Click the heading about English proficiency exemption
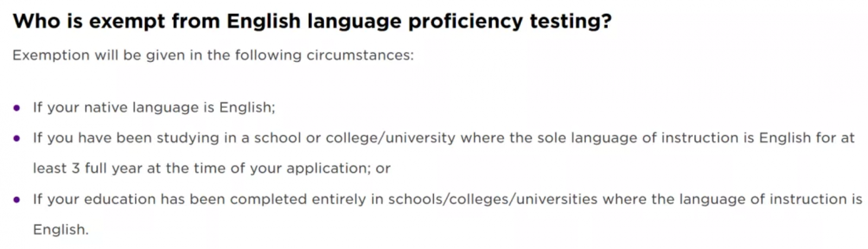The width and height of the screenshot is (868, 249). click(x=312, y=21)
